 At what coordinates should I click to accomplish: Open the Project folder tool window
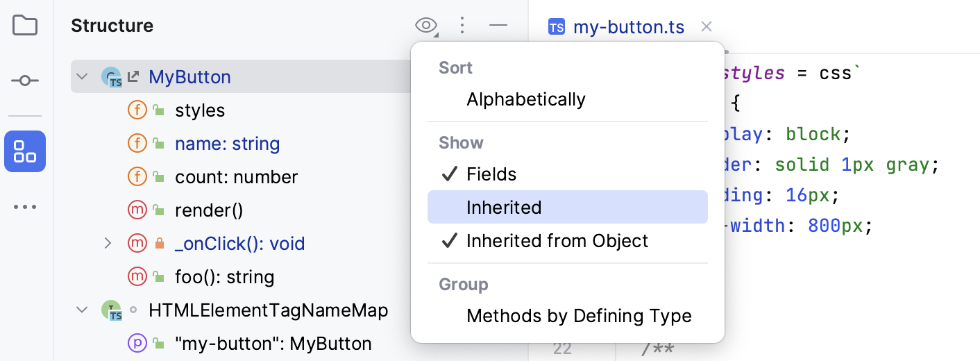click(25, 26)
